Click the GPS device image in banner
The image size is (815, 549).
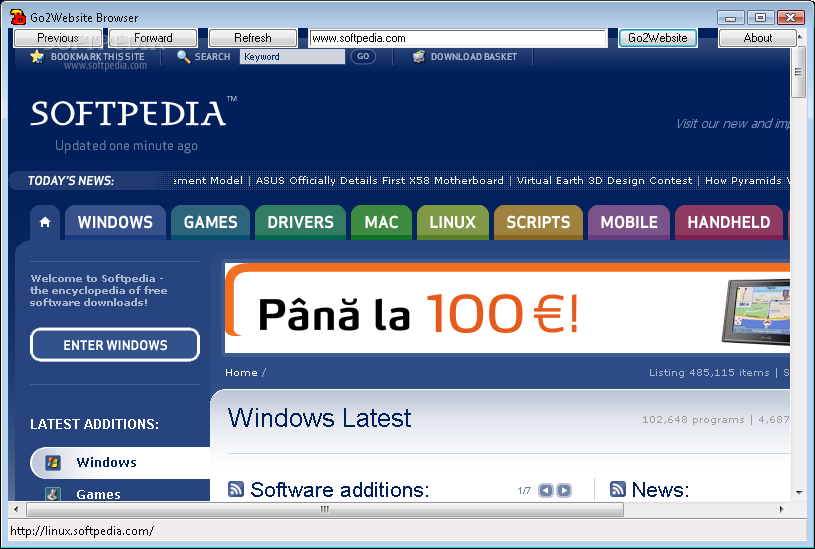756,312
